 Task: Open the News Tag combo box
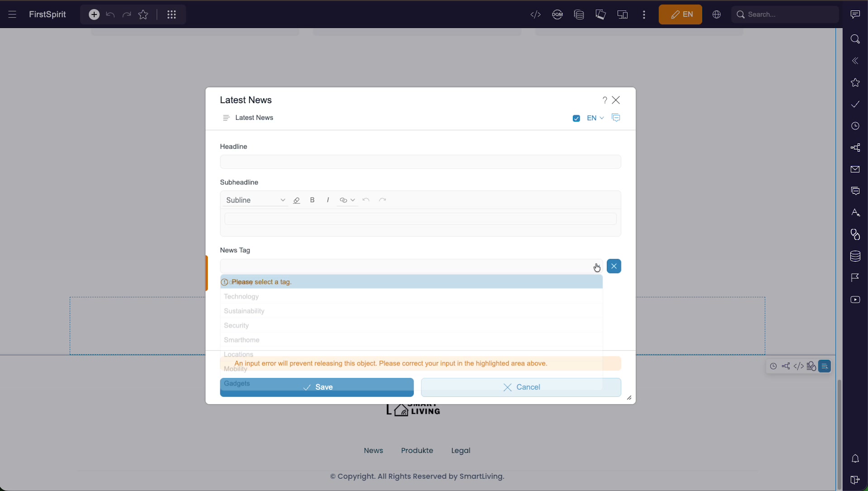(411, 266)
